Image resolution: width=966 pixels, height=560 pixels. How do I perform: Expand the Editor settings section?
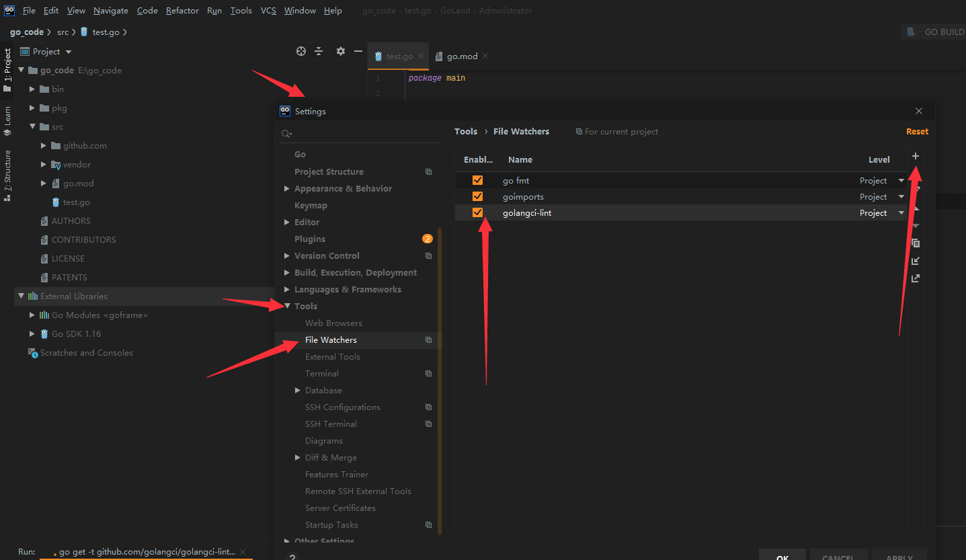(287, 223)
